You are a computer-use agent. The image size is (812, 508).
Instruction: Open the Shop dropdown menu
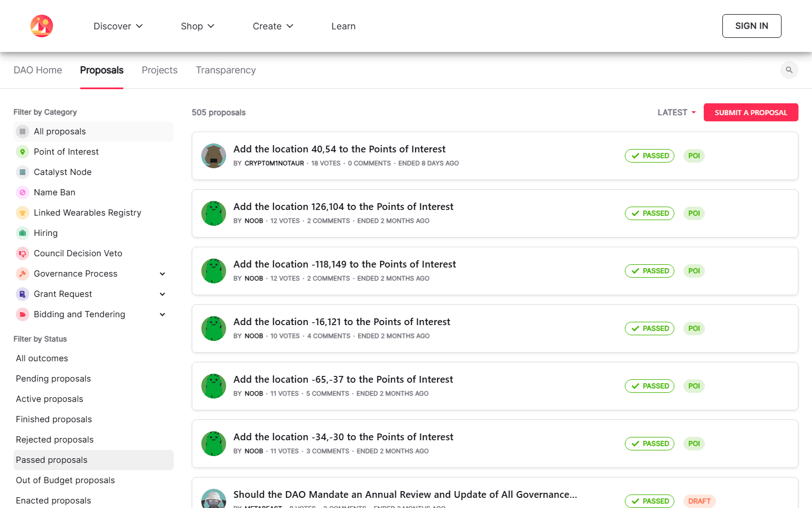[198, 26]
